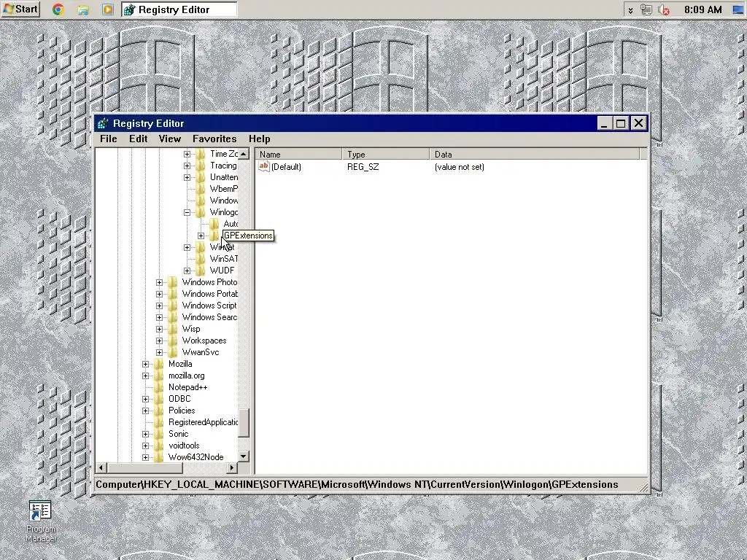Image resolution: width=747 pixels, height=560 pixels.
Task: Select the WinSAT folder icon
Action: pyautogui.click(x=201, y=259)
